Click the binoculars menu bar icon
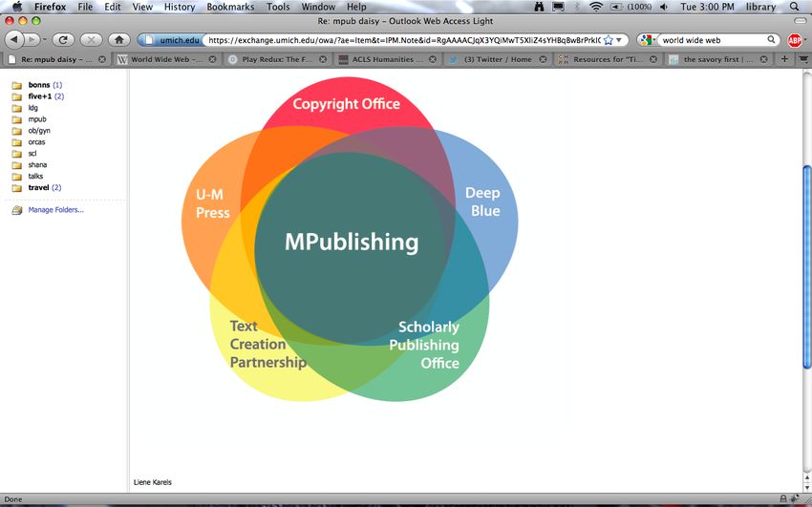This screenshot has width=812, height=507. [539, 7]
